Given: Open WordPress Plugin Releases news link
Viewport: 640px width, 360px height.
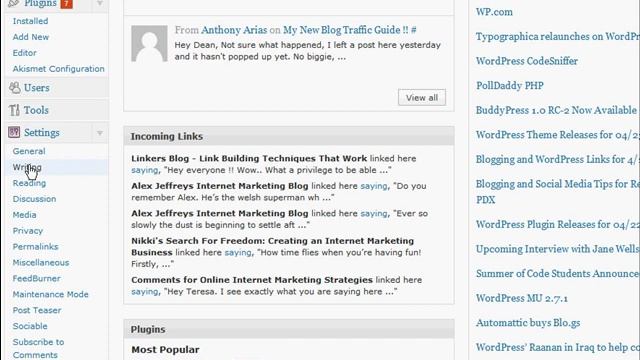Looking at the screenshot, I should click(558, 224).
